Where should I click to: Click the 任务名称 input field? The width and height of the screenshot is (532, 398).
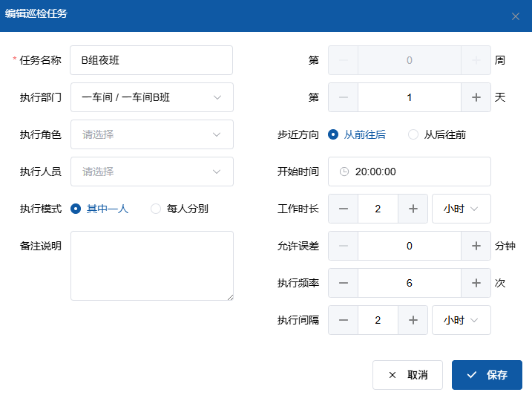pos(152,60)
